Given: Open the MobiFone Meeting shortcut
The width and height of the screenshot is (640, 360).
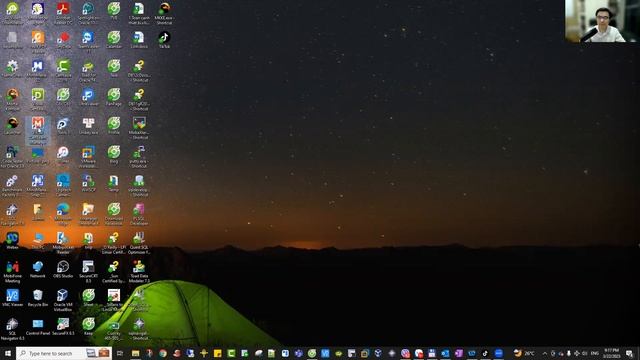Looking at the screenshot, I should 12,271.
